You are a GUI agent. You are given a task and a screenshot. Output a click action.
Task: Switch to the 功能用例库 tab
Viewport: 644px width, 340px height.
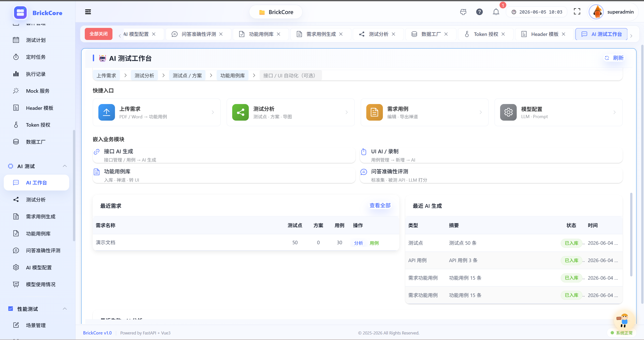click(x=261, y=34)
